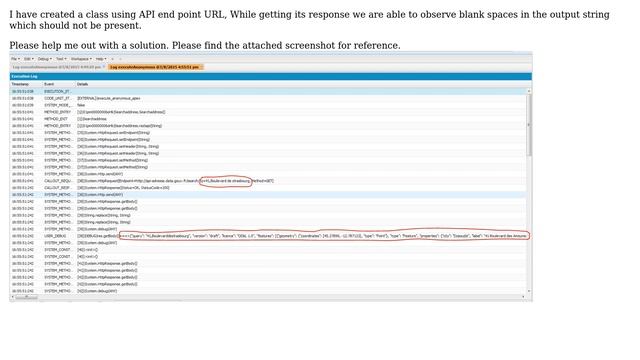Screen dimensions: 640x360
Task: Select the CALLOUT_RESPONSE StatusCode=200 row
Action: (x=268, y=188)
